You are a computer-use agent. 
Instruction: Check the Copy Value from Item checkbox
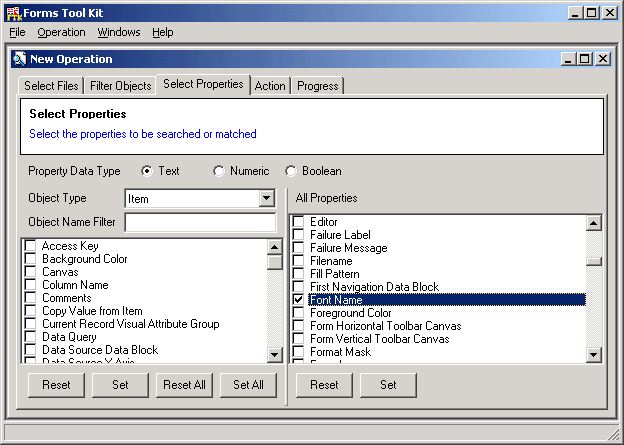pyautogui.click(x=31, y=310)
